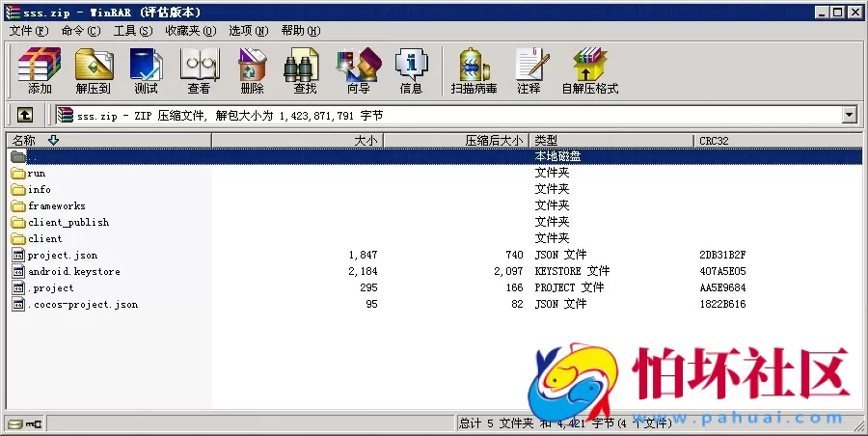The height and width of the screenshot is (436, 868).
Task: Minimize the WinRAR window
Action: click(823, 13)
